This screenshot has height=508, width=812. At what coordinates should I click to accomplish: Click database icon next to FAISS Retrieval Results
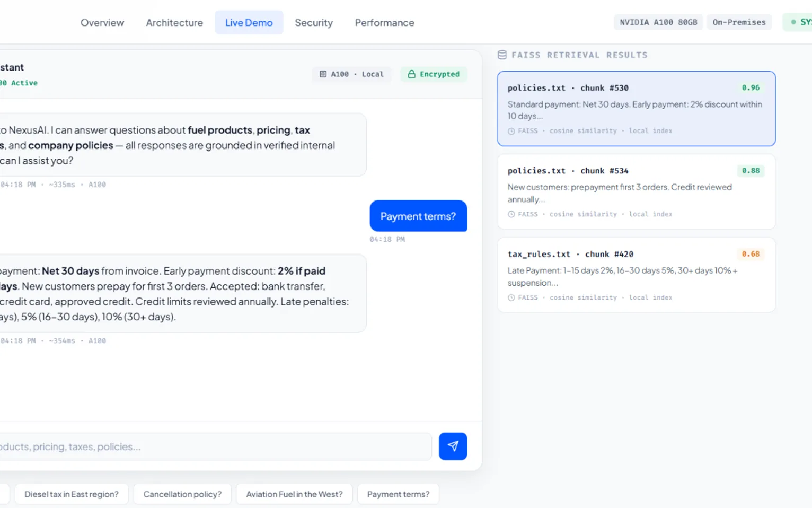coord(502,55)
